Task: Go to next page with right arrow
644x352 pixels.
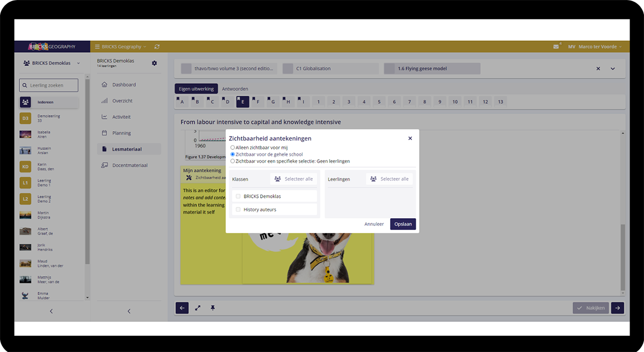Action: tap(618, 308)
